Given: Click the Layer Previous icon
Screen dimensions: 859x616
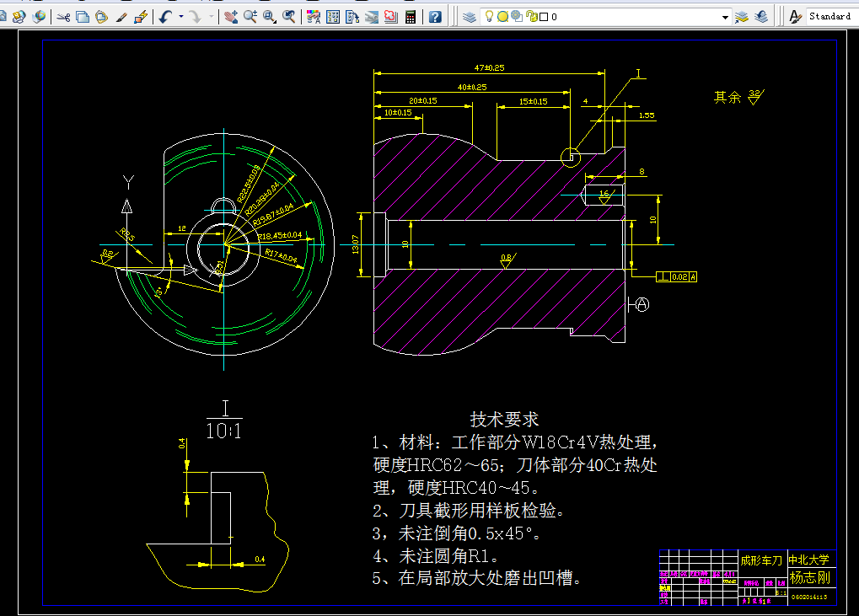Looking at the screenshot, I should 760,15.
